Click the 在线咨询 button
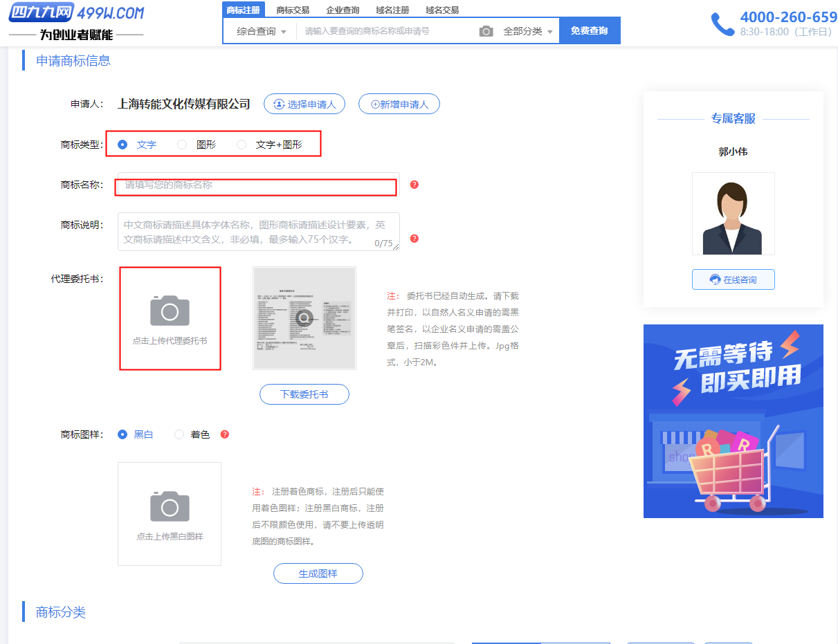The image size is (838, 644). [734, 279]
